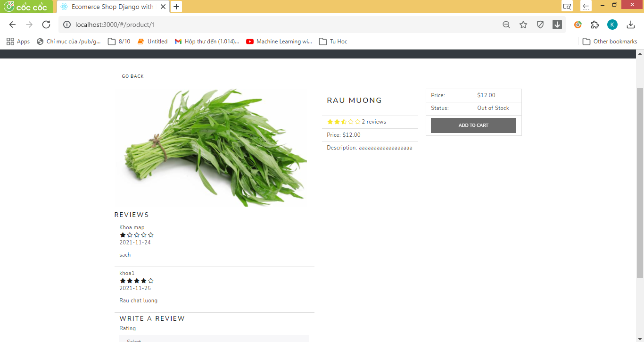Bookmark this page using the star icon
Viewport: 644px width, 342px height.
coord(523,24)
